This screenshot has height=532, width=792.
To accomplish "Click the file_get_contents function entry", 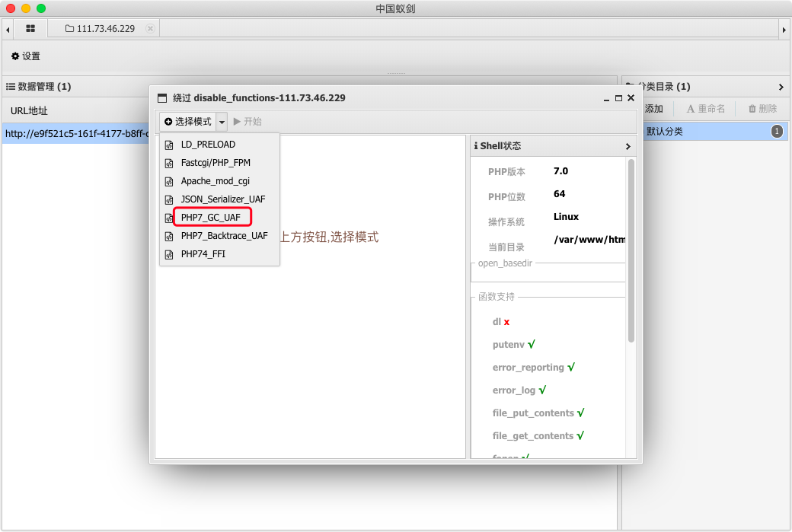I will pos(538,435).
